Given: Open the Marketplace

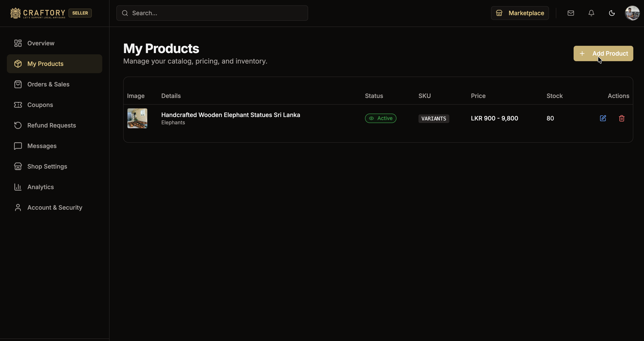Looking at the screenshot, I should [520, 13].
